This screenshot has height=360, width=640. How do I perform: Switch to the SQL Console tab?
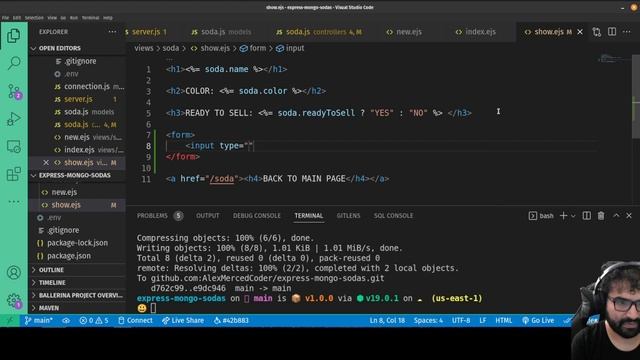[393, 216]
